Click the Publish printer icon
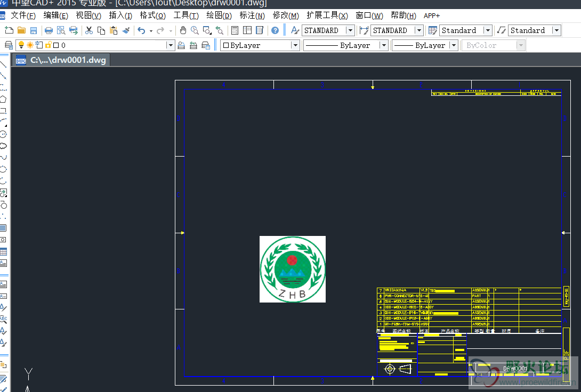Image resolution: width=581 pixels, height=392 pixels. tap(74, 30)
